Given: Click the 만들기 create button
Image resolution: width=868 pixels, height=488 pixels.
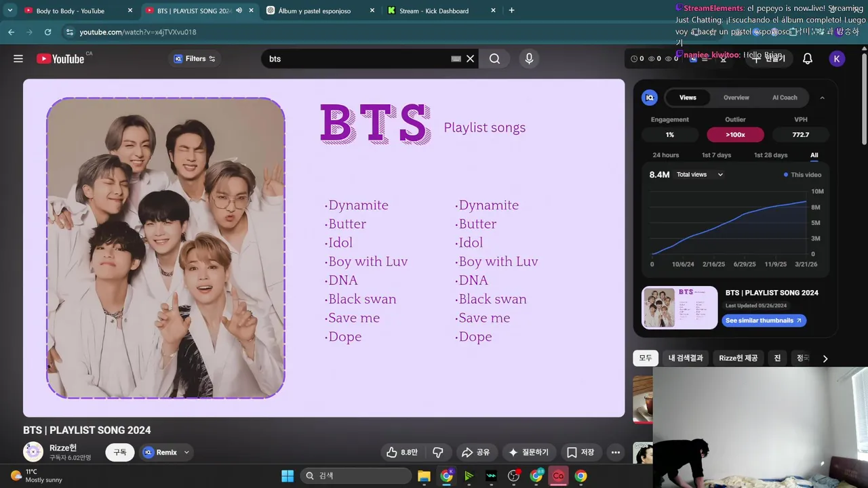Looking at the screenshot, I should coord(768,59).
